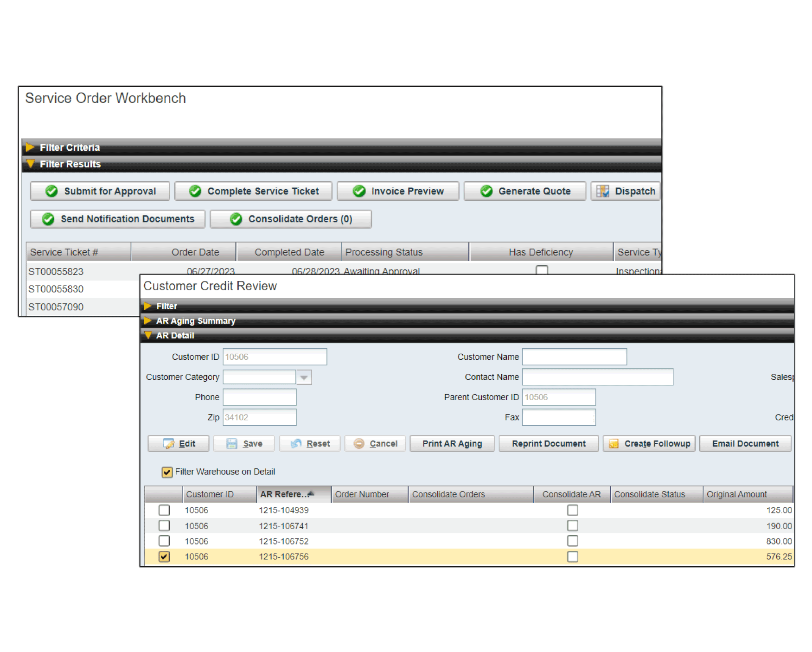Select row checkbox for AR reference 1215-104939
Viewport: 812px width, 652px height.
coord(164,510)
